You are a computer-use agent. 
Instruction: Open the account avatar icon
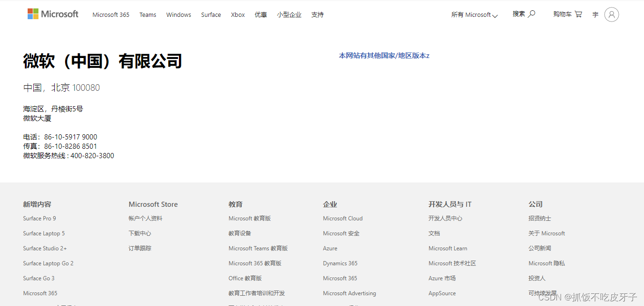[611, 15]
